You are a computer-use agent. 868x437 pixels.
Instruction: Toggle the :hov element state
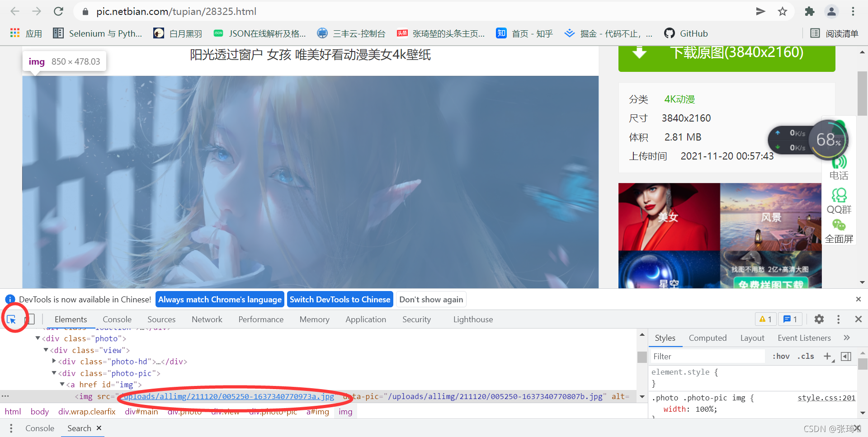(781, 357)
